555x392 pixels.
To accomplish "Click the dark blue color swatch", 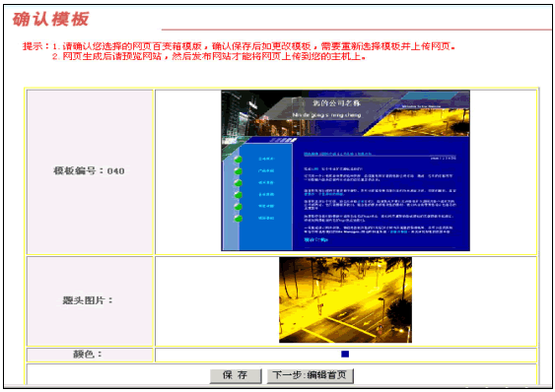I will tap(345, 355).
